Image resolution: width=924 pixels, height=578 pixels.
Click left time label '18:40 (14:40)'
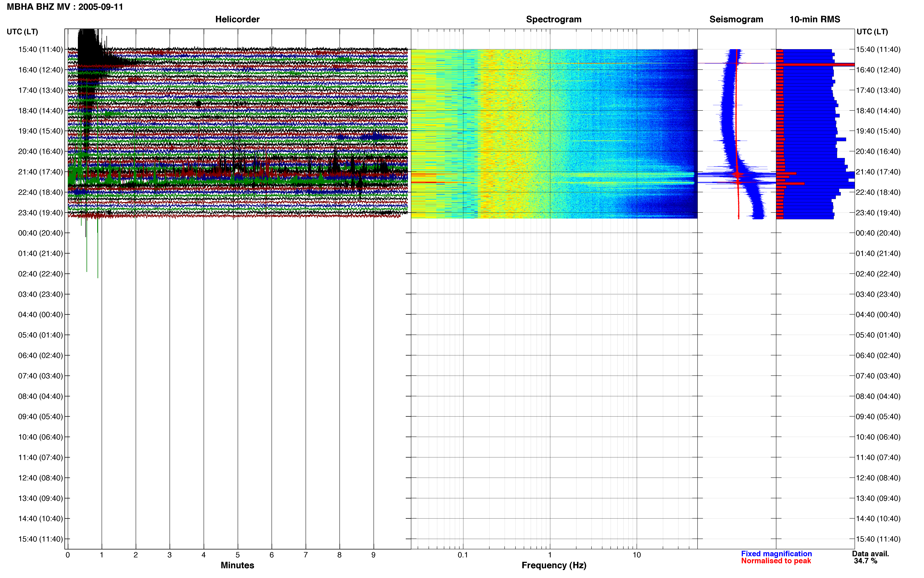click(x=41, y=111)
